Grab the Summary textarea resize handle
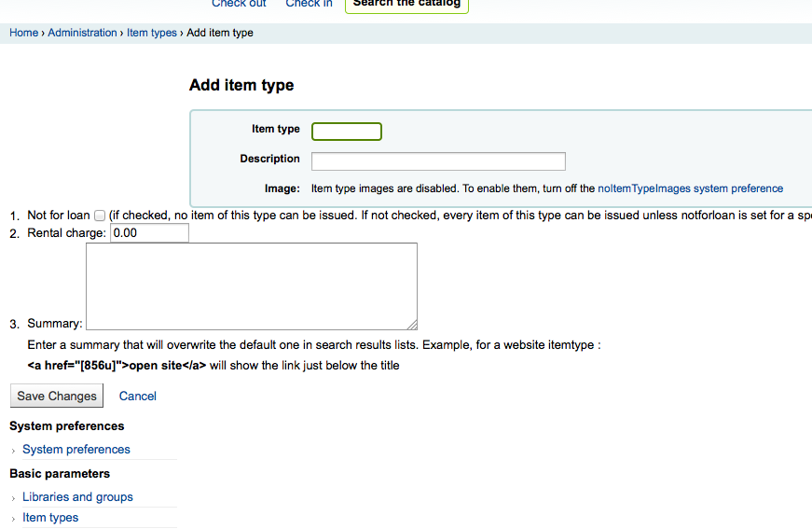This screenshot has height=529, width=812. coord(411,324)
